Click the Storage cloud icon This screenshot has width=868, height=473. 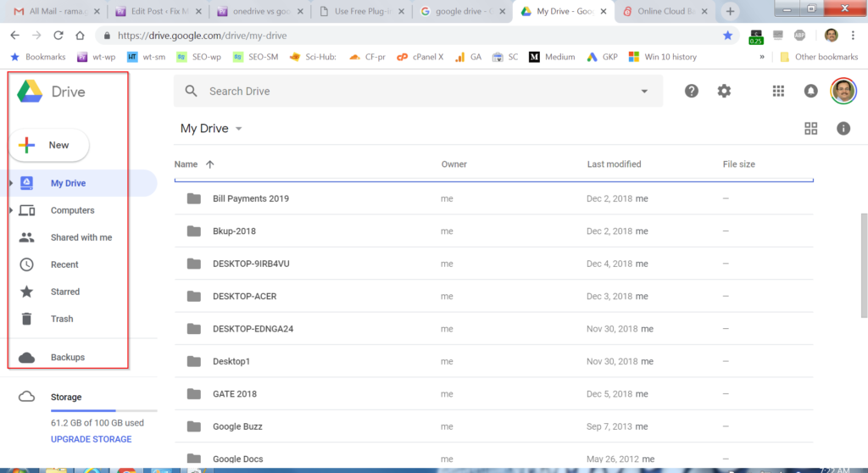pos(26,397)
